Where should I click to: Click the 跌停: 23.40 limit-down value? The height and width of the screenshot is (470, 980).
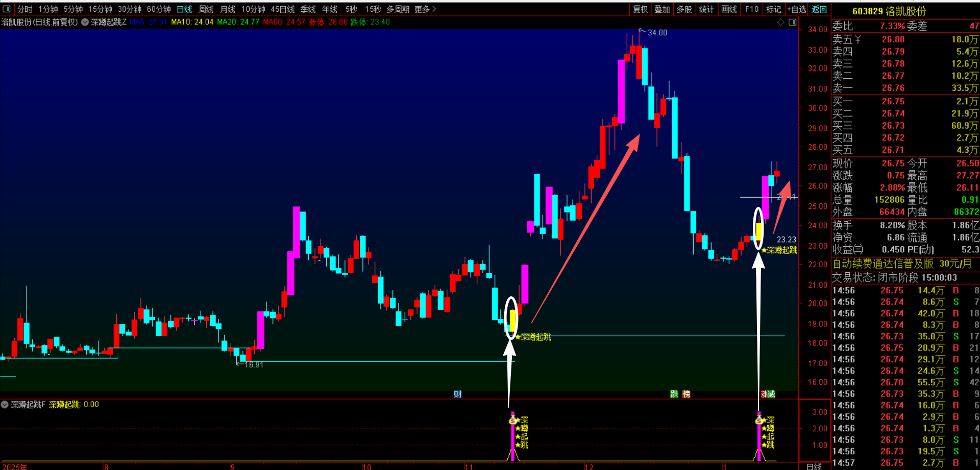tap(370, 22)
